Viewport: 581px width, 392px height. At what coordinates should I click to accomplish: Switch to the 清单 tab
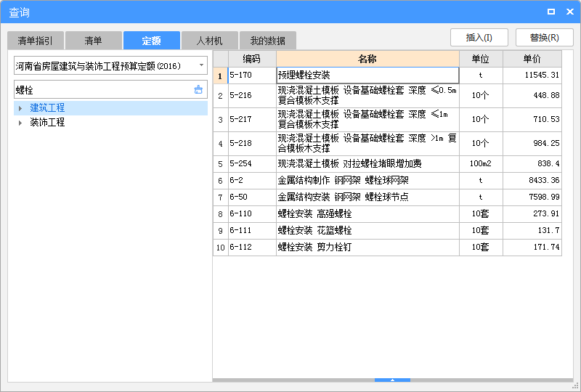tap(94, 41)
